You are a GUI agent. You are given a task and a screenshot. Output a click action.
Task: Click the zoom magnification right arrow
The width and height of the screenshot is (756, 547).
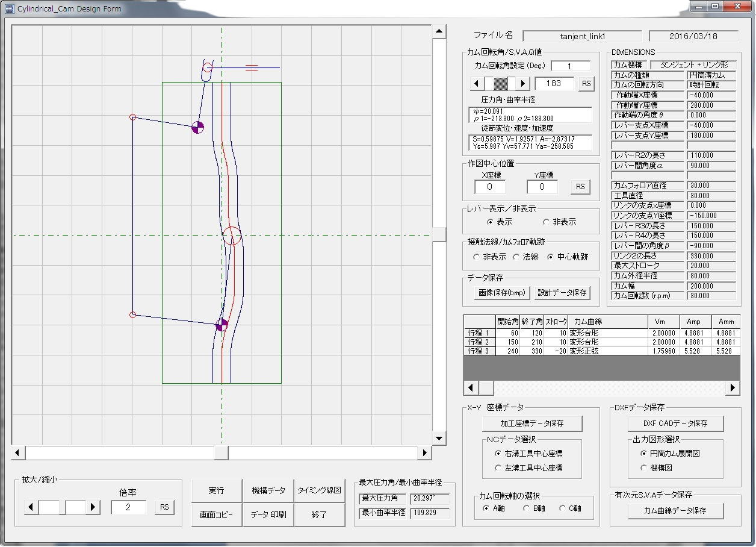point(92,507)
